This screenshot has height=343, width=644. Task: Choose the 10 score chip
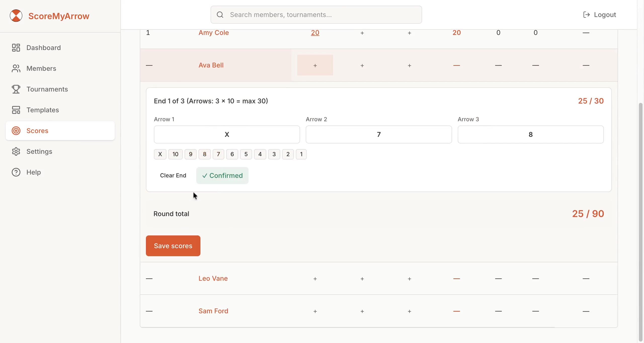pyautogui.click(x=175, y=154)
